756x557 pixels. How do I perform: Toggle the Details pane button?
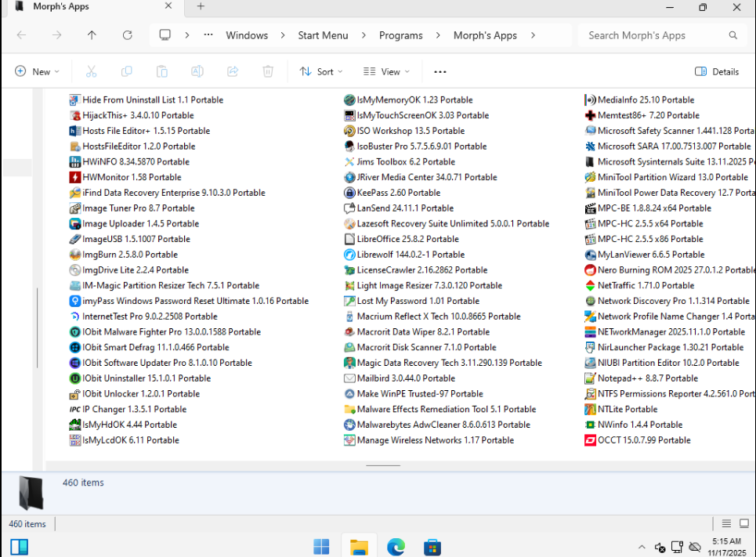(x=717, y=71)
